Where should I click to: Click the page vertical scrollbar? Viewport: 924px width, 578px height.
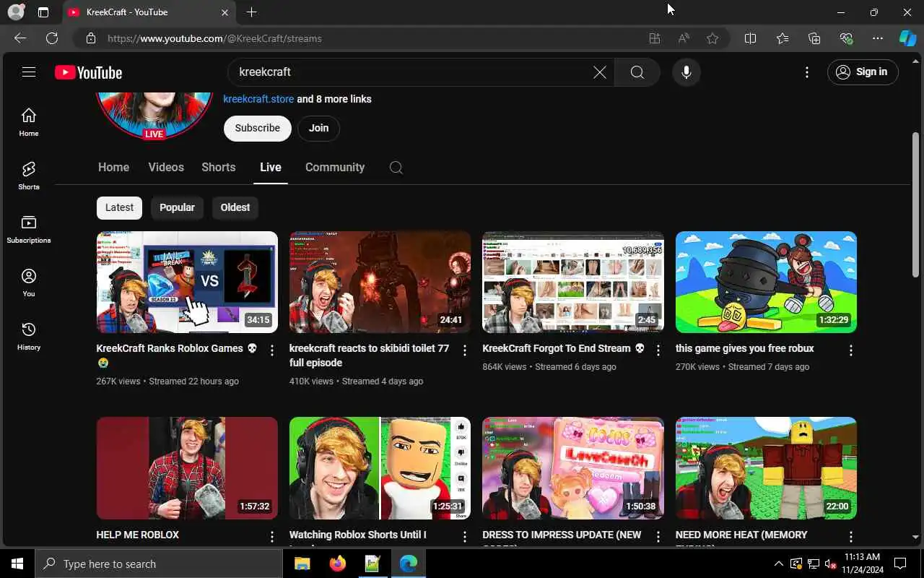(x=916, y=204)
